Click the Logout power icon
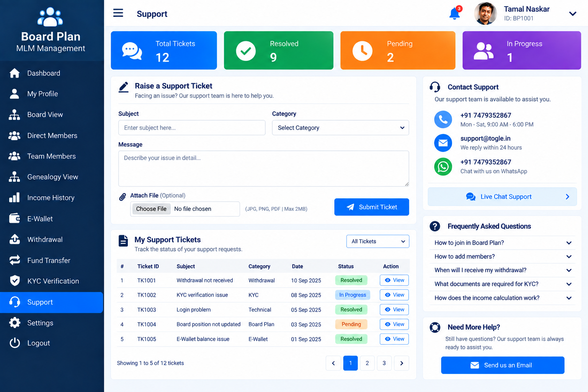This screenshot has height=392, width=588. (15, 343)
